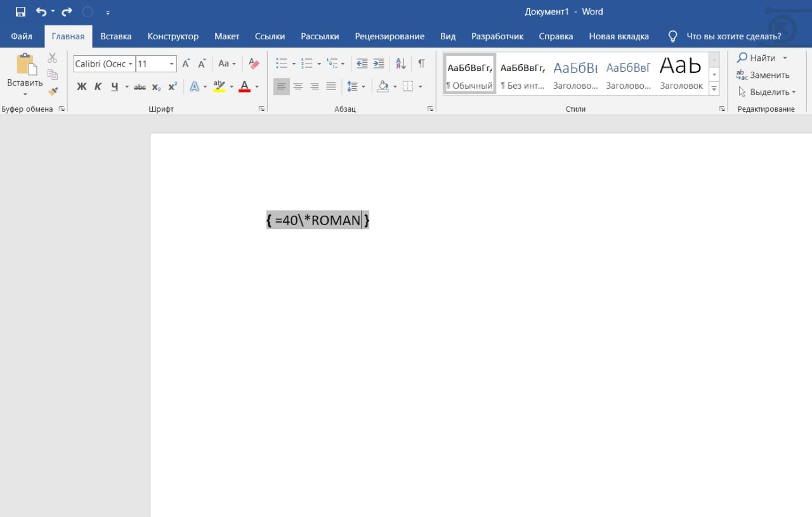
Task: Clear all formatting with eraser icon
Action: (254, 63)
